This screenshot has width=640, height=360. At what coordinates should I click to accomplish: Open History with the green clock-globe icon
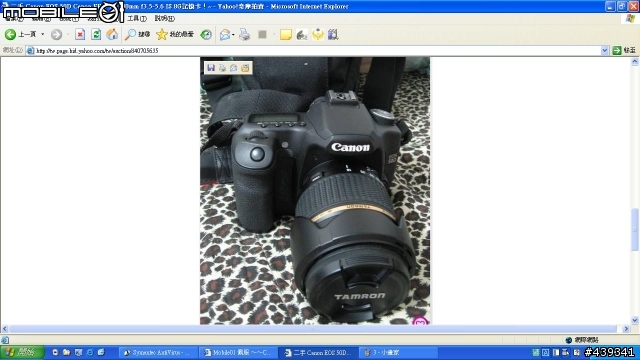206,35
